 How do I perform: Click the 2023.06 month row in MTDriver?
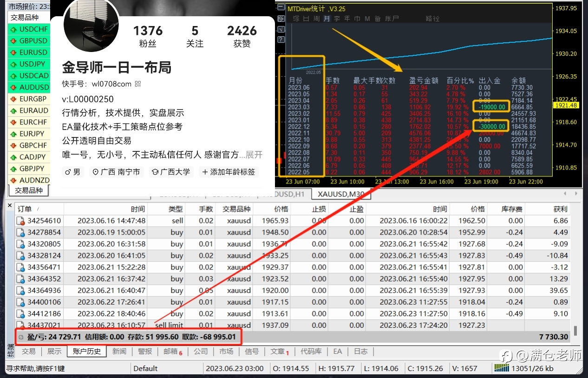(x=412, y=87)
